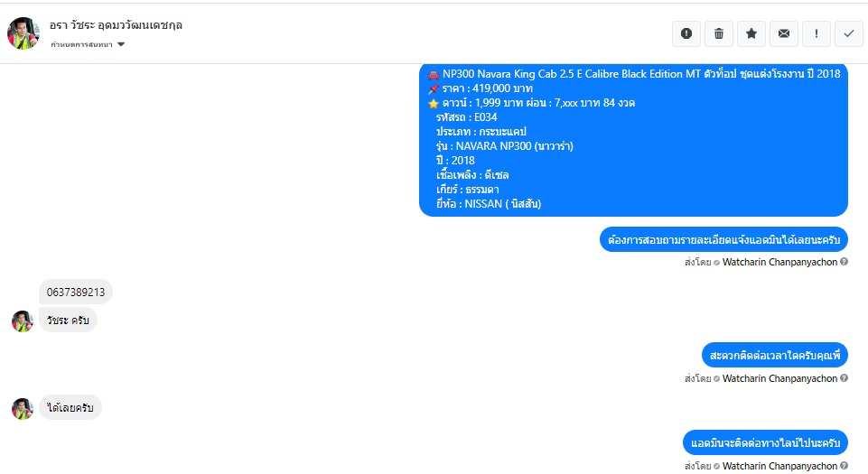Image resolution: width=868 pixels, height=474 pixels.
Task: Click the message 'วัชระ ครับ'
Action: 68,321
